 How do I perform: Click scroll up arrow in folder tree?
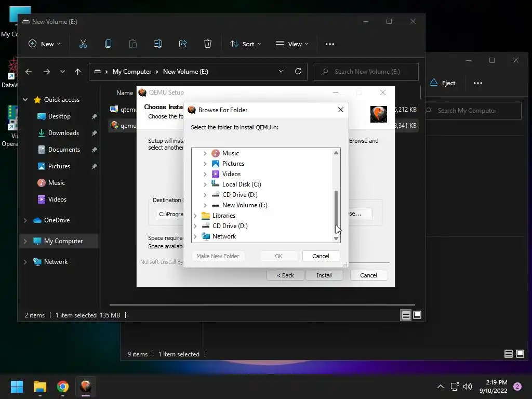(x=336, y=153)
